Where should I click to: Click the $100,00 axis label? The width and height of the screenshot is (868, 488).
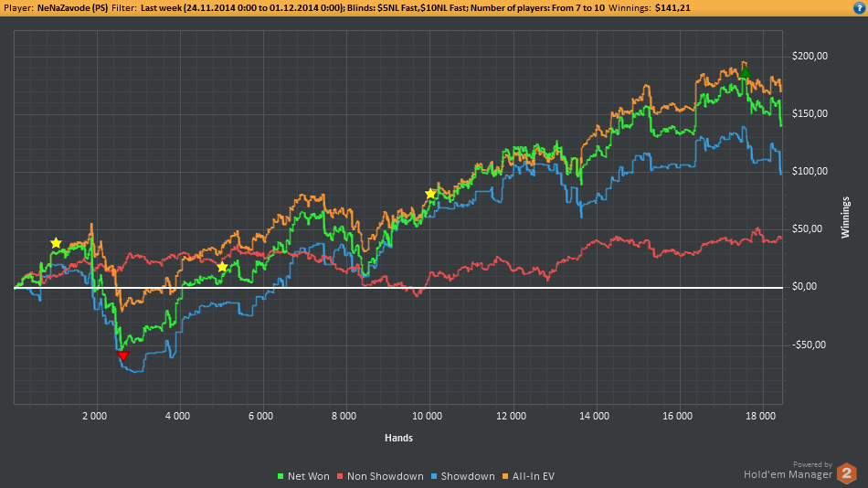pyautogui.click(x=810, y=171)
